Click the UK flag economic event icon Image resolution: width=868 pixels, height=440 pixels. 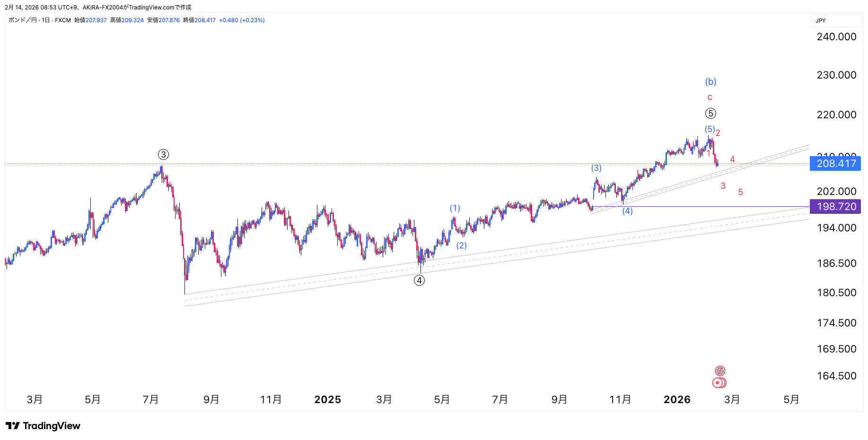click(719, 371)
